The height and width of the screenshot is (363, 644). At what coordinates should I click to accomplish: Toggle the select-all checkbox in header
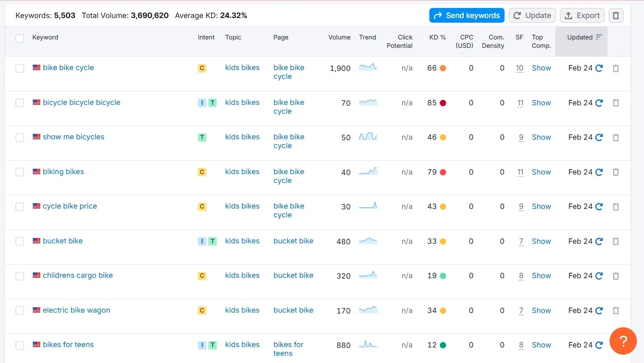(20, 39)
